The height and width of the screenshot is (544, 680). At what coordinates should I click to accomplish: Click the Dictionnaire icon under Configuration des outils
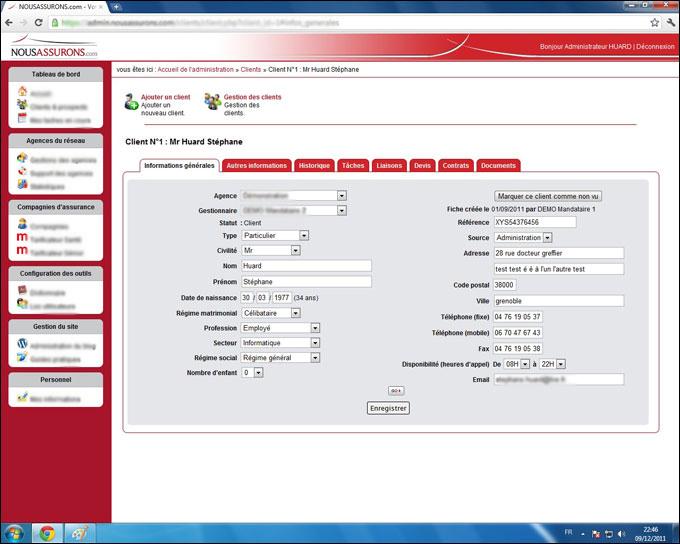click(22, 291)
